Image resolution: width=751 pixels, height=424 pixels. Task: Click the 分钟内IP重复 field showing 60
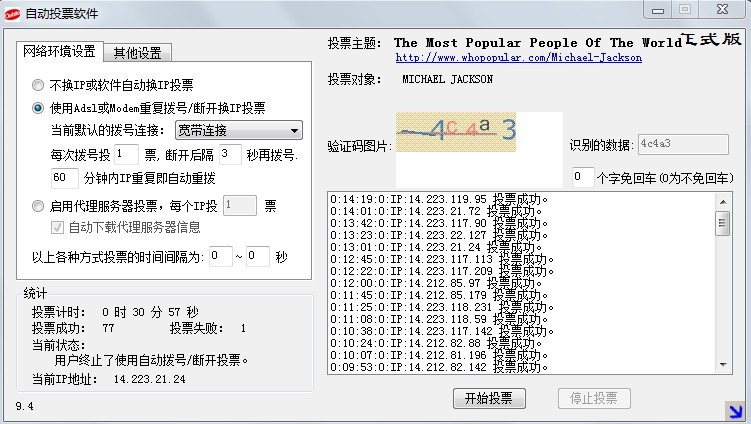64,177
